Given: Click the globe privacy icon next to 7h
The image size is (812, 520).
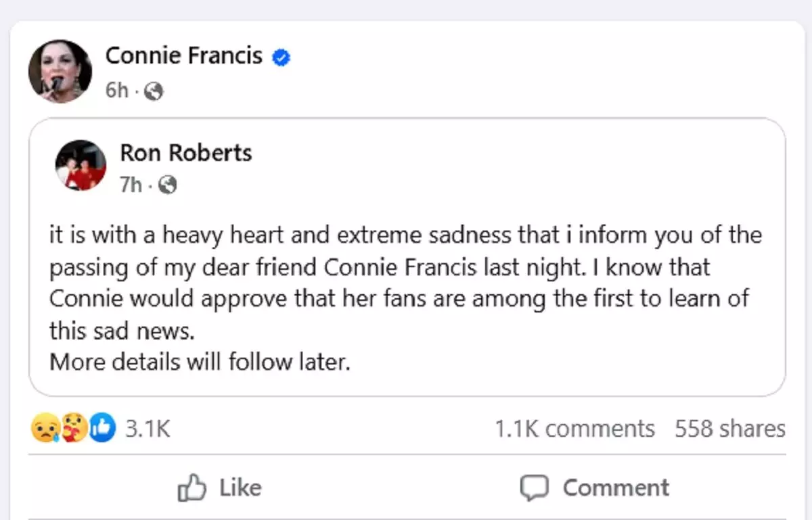Looking at the screenshot, I should pos(168,185).
